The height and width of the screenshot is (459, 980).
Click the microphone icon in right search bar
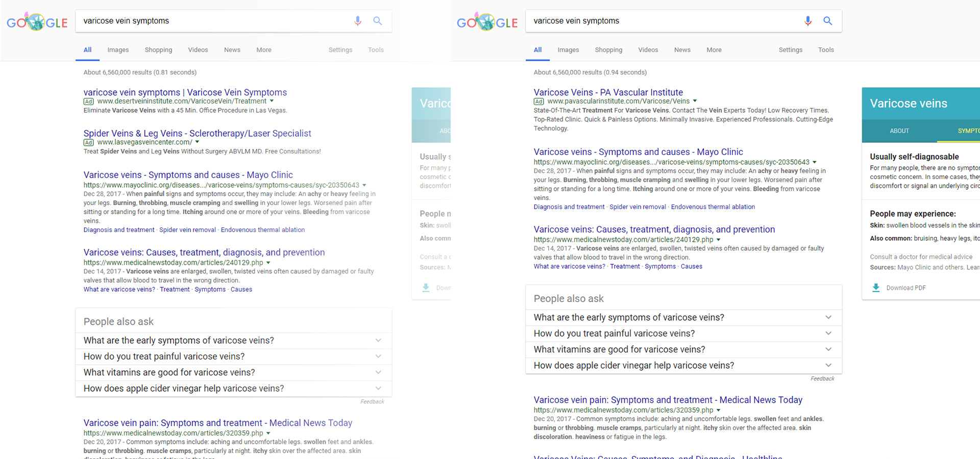pos(808,21)
